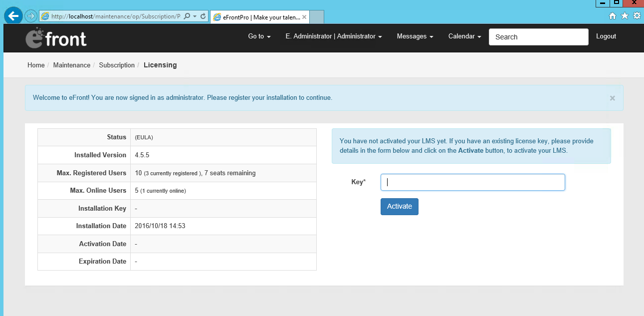Click the eFront logo
The image size is (644, 316).
point(56,38)
